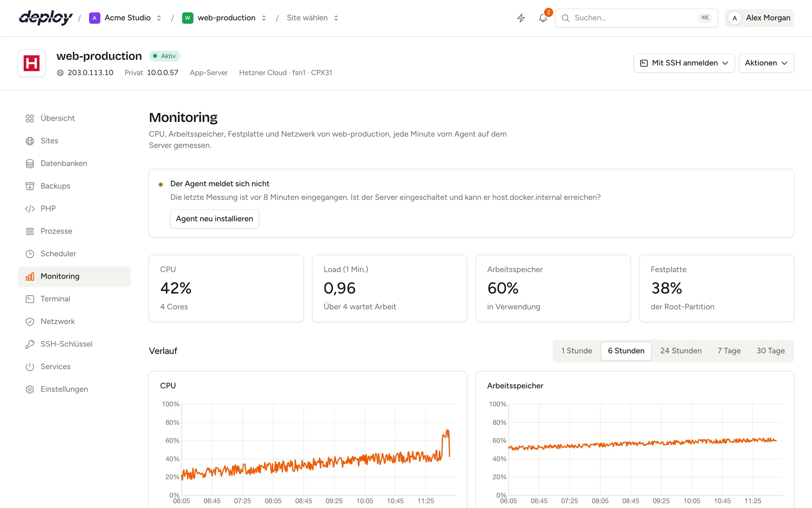Click the Sites globe icon in sidebar
This screenshot has width=812, height=508.
pos(30,141)
